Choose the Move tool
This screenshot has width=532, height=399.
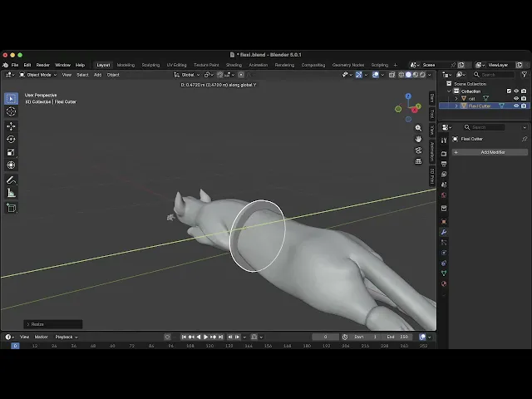(x=11, y=126)
